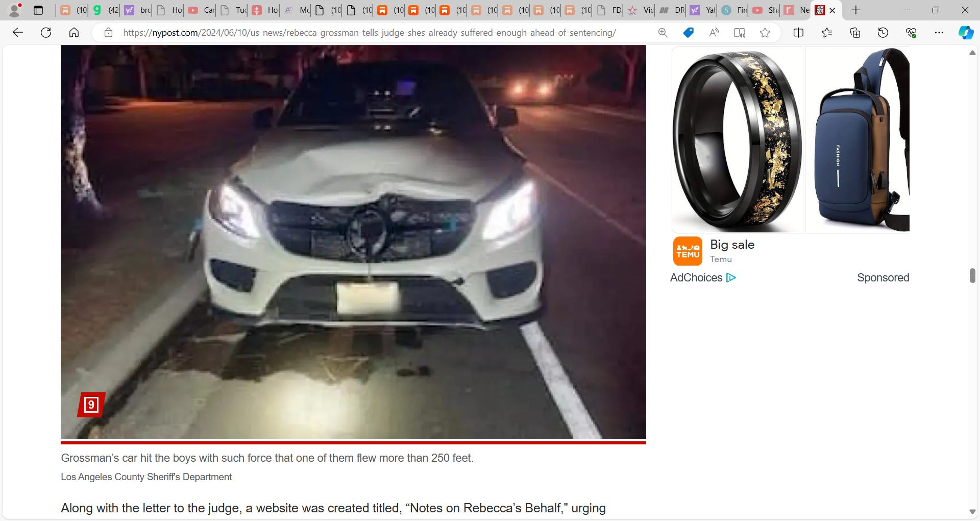Click the damaged Mercedes photo
The image size is (980, 521).
click(x=353, y=242)
